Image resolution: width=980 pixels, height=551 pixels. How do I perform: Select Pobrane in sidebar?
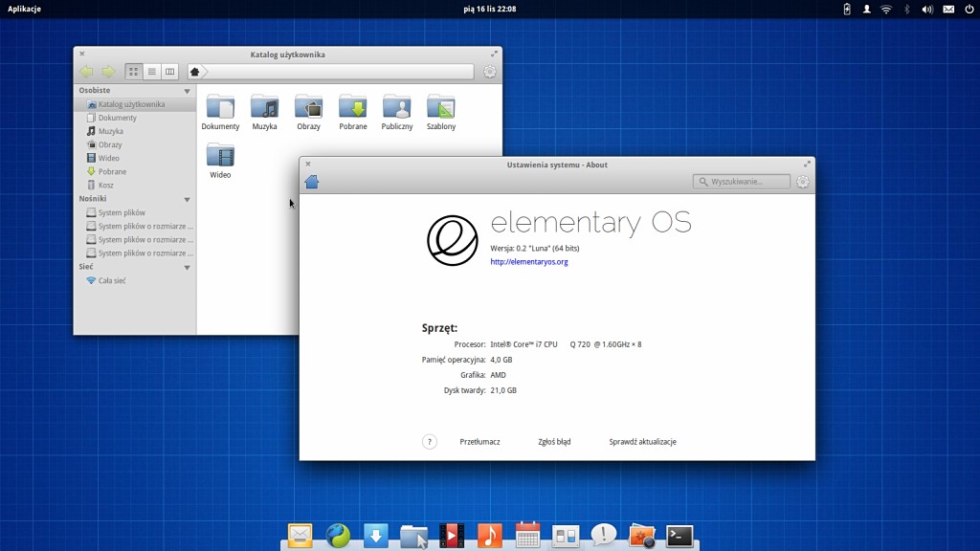point(134,171)
